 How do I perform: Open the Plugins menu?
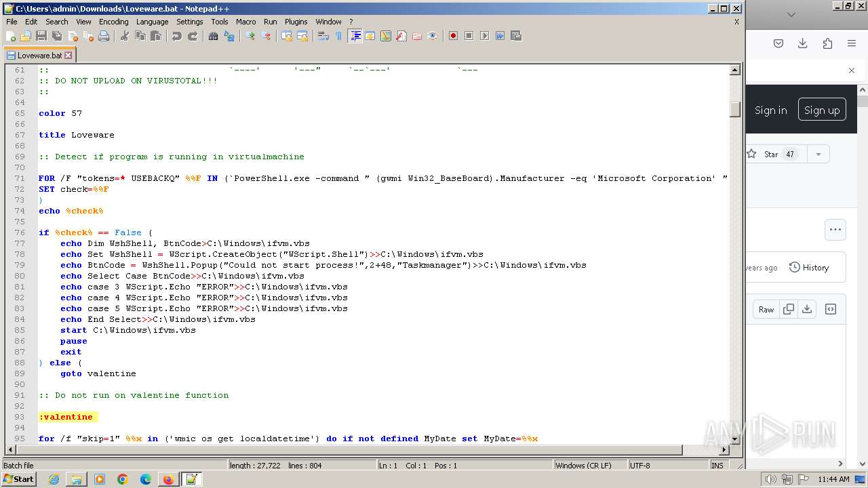click(296, 22)
